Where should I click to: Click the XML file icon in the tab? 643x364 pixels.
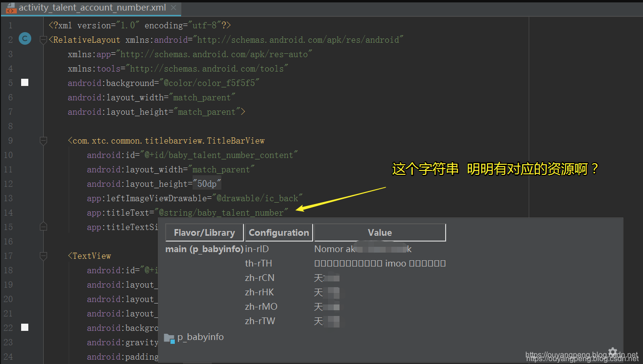[x=11, y=8]
